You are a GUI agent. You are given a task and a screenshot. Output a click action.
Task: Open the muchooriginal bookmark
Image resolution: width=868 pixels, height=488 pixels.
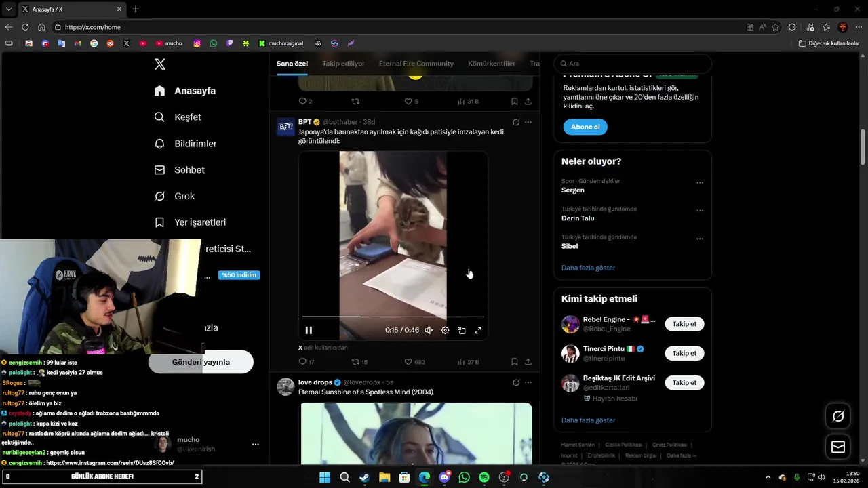(281, 43)
